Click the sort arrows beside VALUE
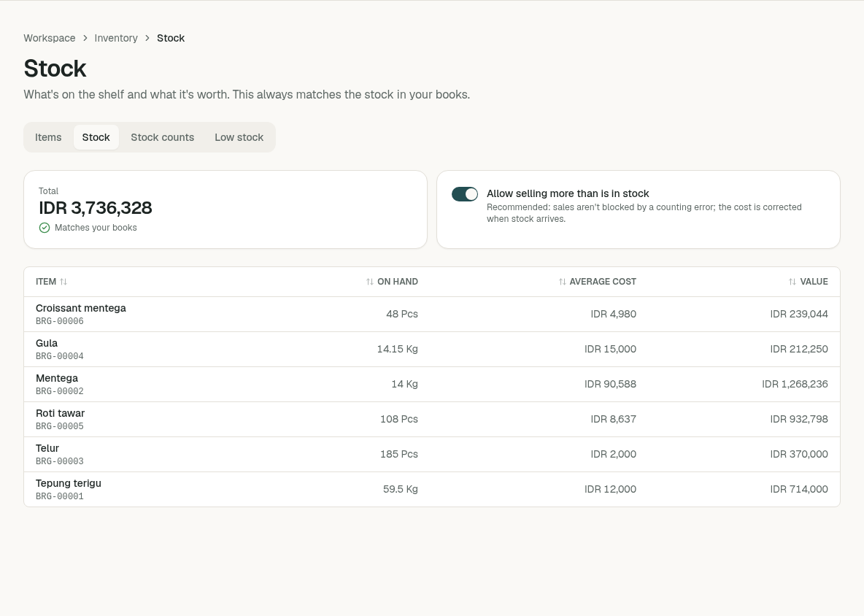This screenshot has width=864, height=616. click(792, 282)
